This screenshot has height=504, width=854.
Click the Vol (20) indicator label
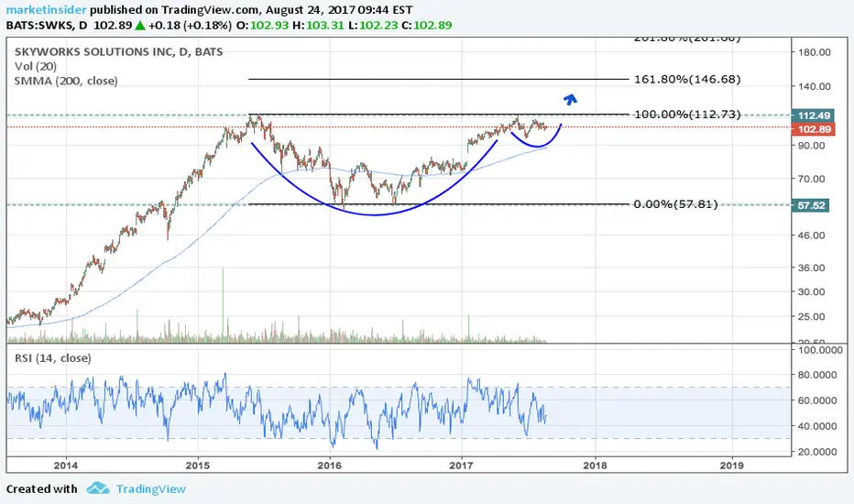(x=36, y=67)
